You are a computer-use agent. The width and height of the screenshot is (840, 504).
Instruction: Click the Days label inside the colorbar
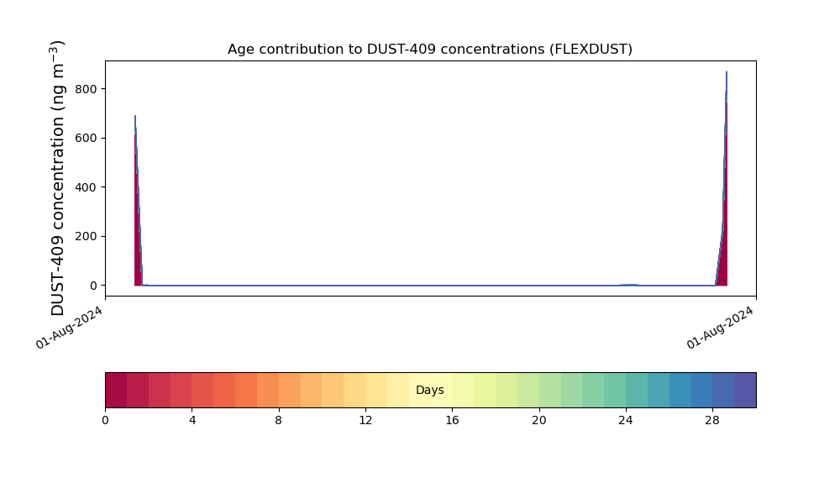(x=429, y=391)
